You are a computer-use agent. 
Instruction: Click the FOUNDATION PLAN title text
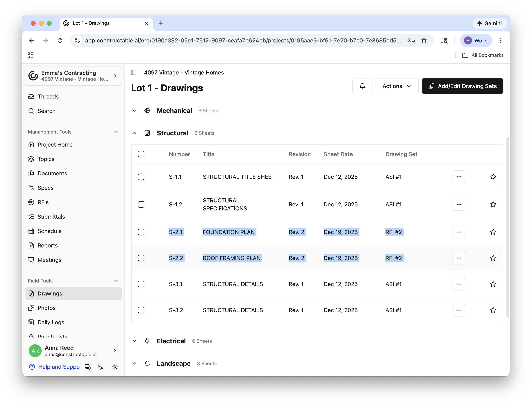click(x=229, y=232)
